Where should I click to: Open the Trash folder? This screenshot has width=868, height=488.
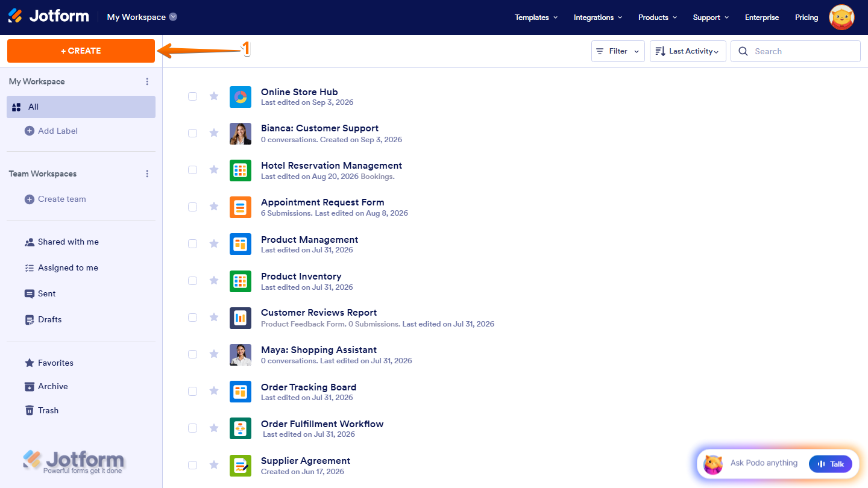click(42, 410)
